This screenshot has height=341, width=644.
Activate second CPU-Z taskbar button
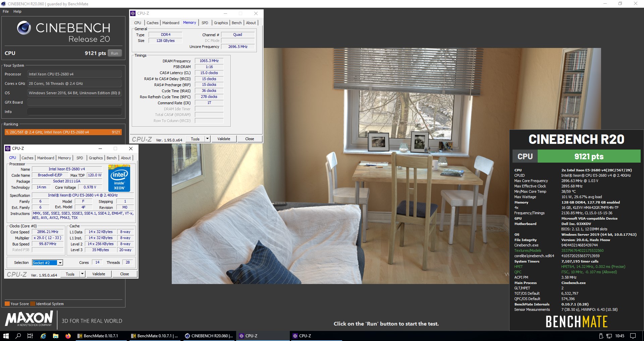tap(316, 336)
